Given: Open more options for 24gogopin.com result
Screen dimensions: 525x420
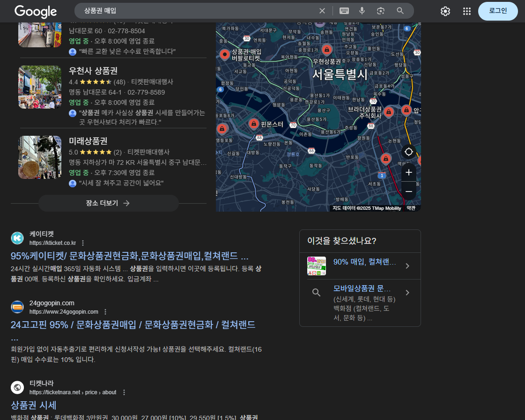Looking at the screenshot, I should [x=105, y=312].
